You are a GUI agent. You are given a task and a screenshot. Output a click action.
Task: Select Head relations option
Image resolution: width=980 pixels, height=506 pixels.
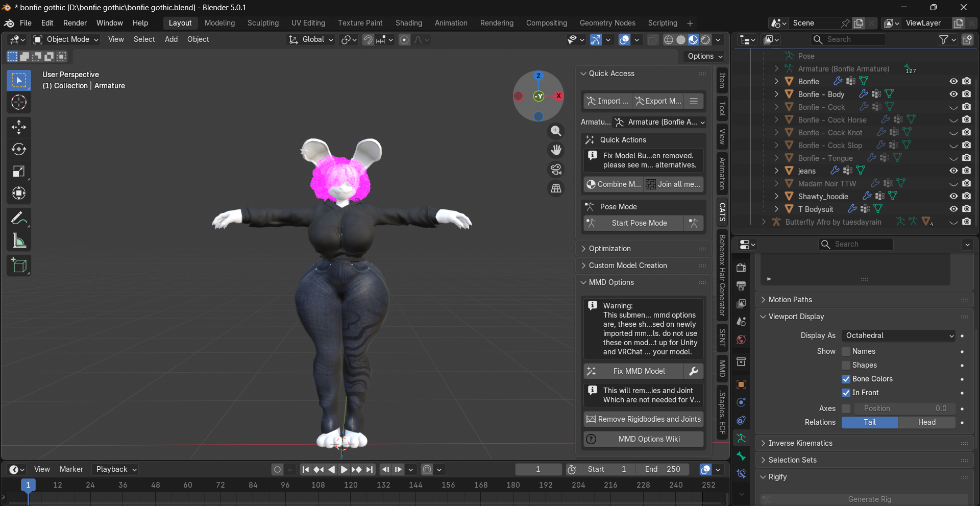pos(926,422)
